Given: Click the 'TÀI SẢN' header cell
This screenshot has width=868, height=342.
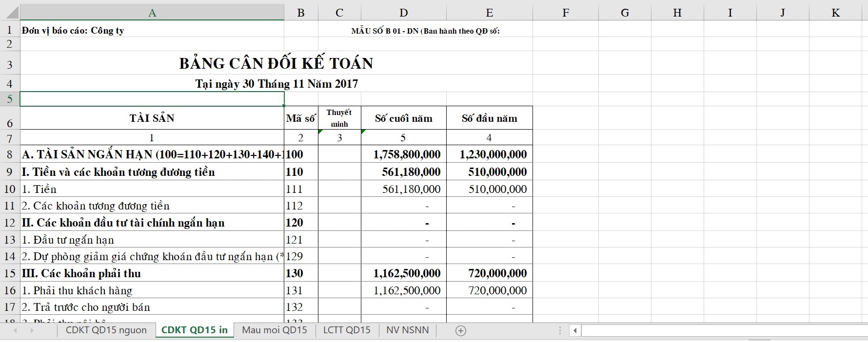Looking at the screenshot, I should click(x=152, y=118).
